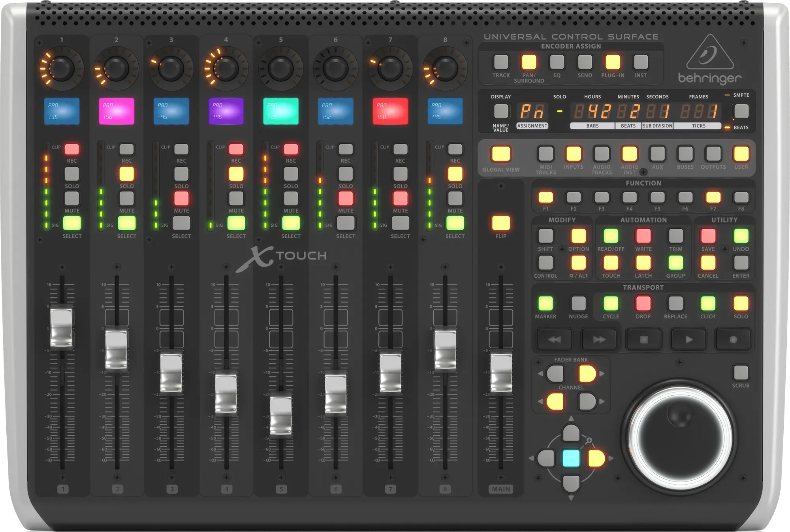The width and height of the screenshot is (790, 532).
Task: Click the OUTPUTS view button
Action: [x=713, y=154]
